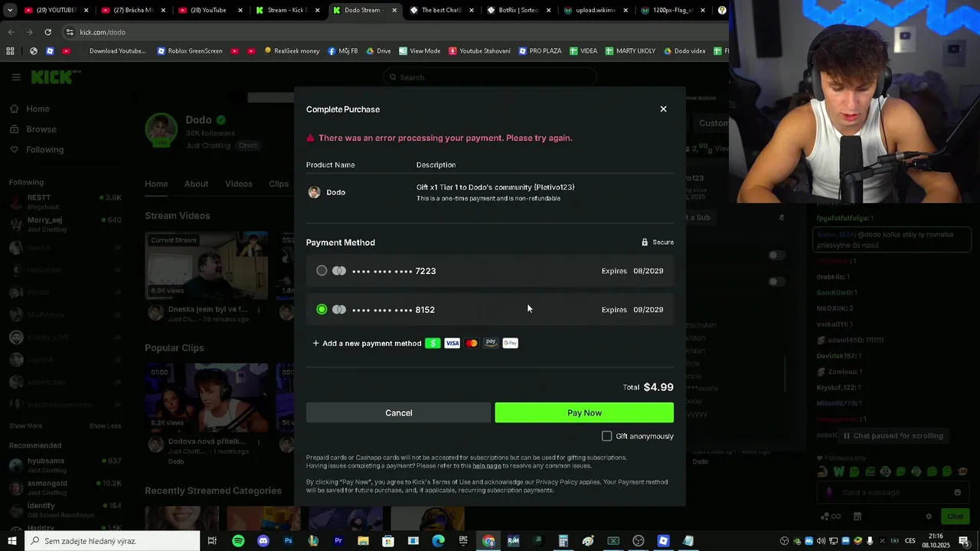
Task: Open Following in Kick sidebar
Action: pyautogui.click(x=37, y=150)
